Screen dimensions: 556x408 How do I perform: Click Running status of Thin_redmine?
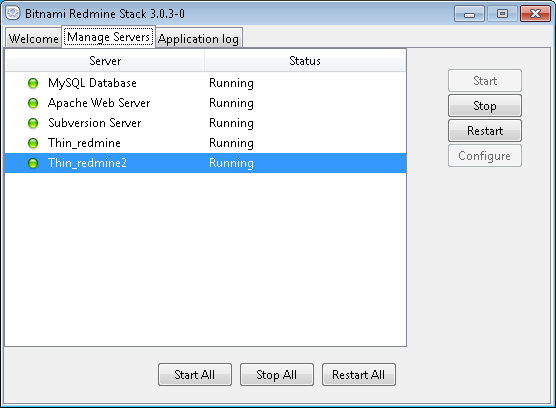point(231,144)
